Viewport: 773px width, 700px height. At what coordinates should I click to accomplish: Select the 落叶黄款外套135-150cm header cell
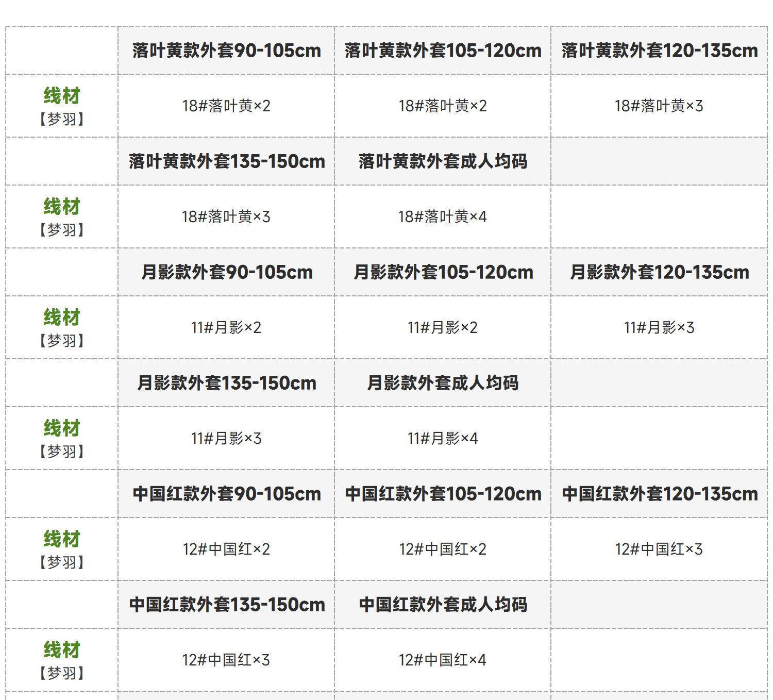click(226, 161)
